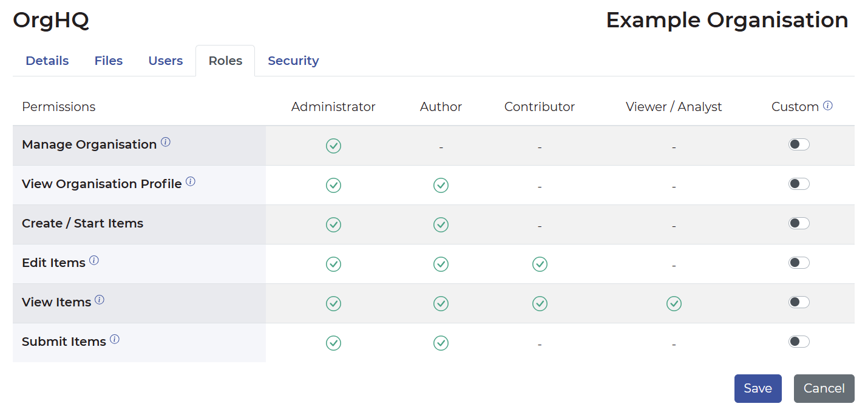
Task: Click Administrator's Manage Organisation checkmark
Action: pos(333,146)
